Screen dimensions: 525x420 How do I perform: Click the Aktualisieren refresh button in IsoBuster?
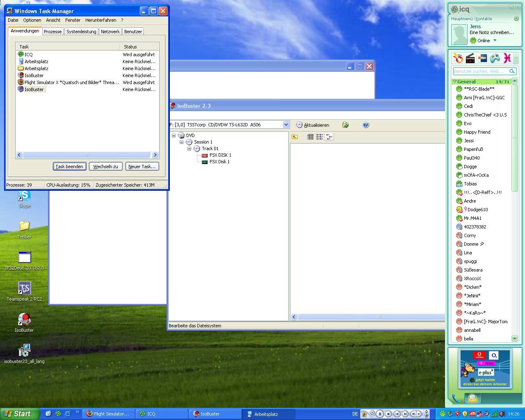pos(313,125)
